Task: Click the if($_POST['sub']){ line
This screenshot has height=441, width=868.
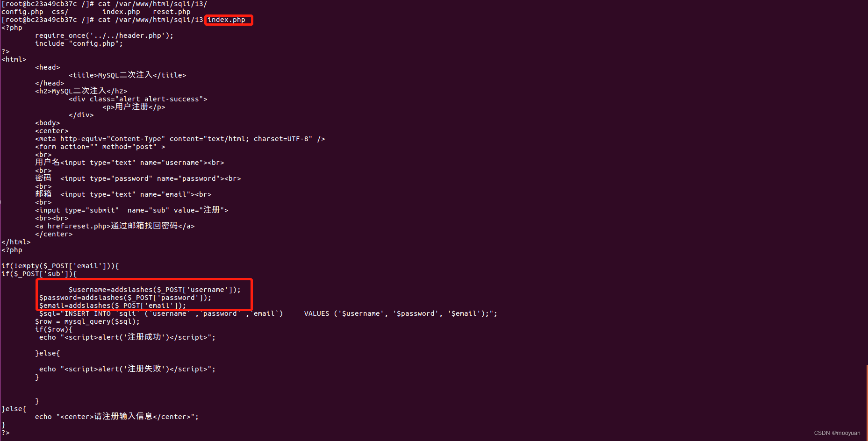Action: [x=39, y=274]
